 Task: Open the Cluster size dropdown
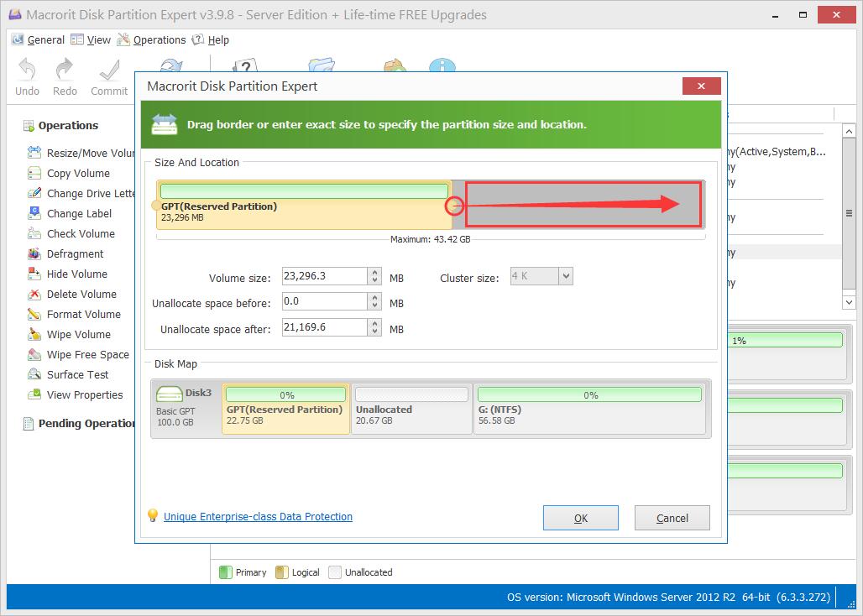[x=565, y=275]
